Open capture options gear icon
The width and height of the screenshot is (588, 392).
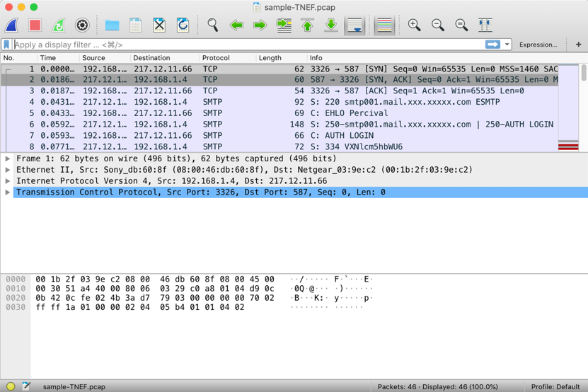click(82, 25)
